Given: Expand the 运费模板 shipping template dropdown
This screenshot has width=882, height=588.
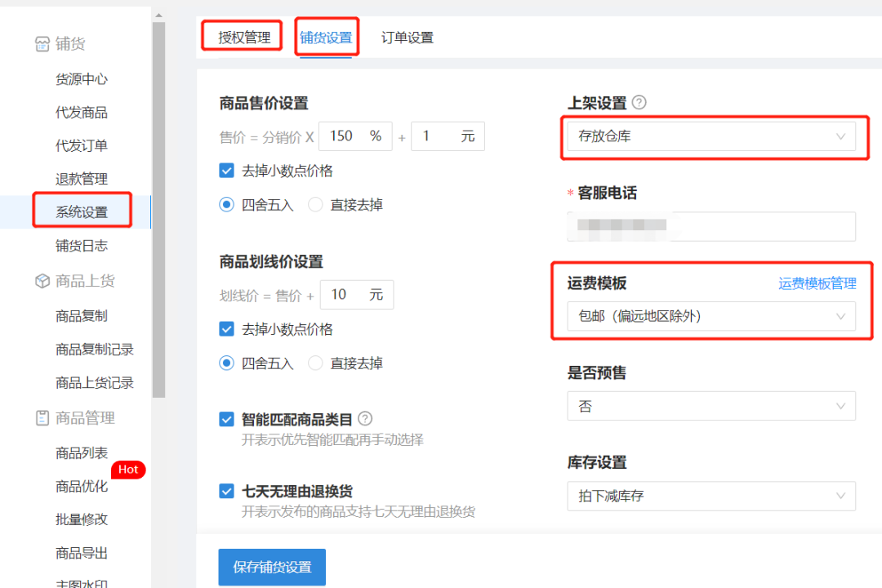Looking at the screenshot, I should [711, 318].
